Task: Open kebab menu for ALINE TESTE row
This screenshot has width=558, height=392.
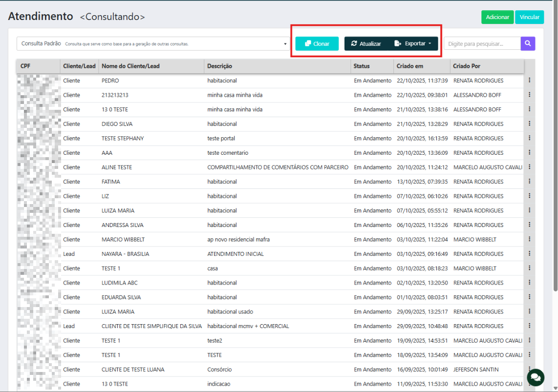Action: click(x=529, y=167)
